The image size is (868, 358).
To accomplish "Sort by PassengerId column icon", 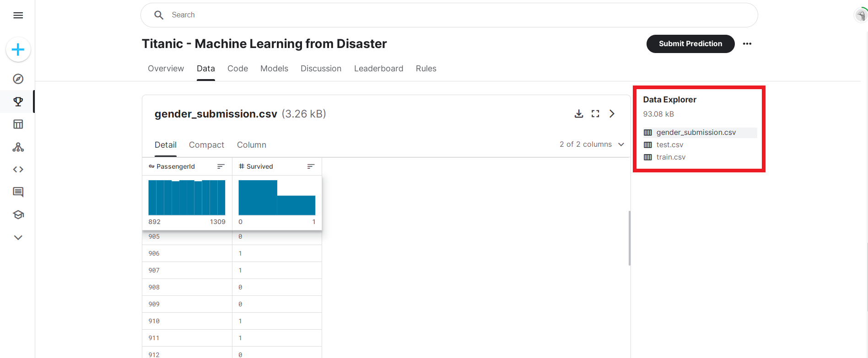I will 221,166.
